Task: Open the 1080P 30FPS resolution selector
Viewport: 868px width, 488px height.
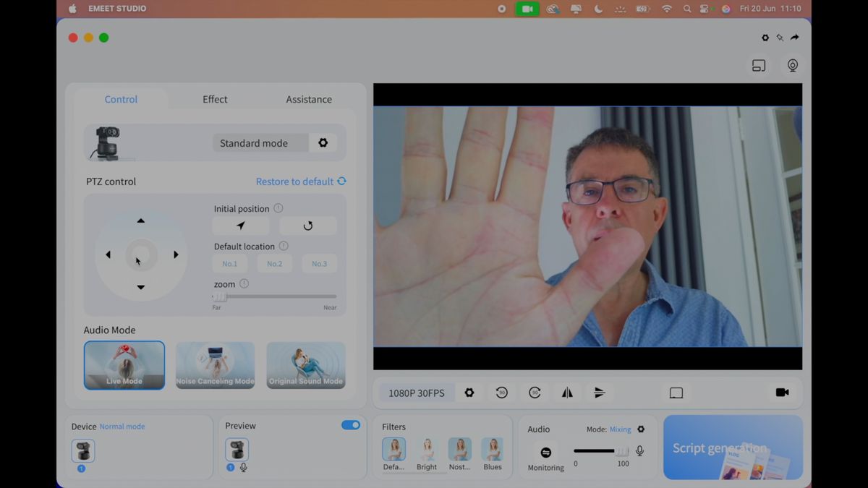Action: click(417, 393)
